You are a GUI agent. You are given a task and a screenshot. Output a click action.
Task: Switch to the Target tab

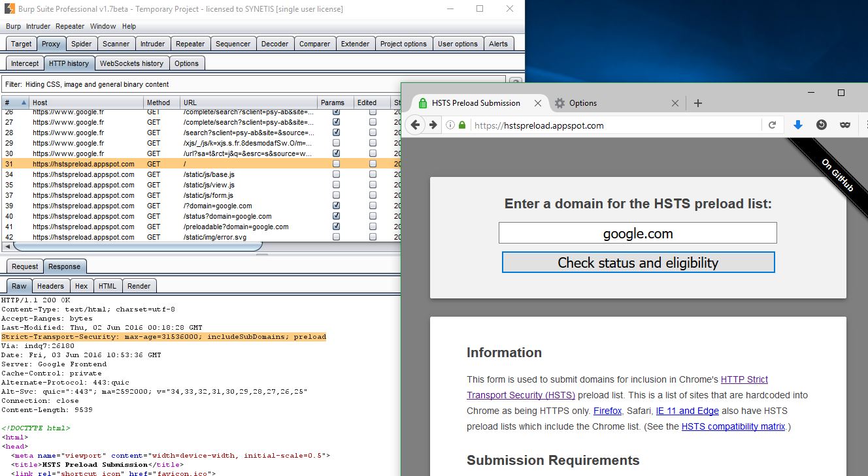21,44
